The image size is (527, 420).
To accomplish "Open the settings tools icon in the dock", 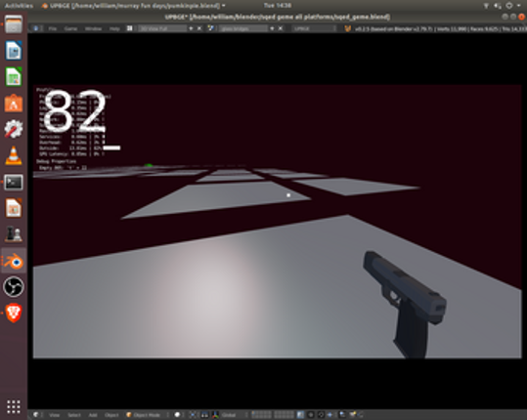I will [x=14, y=129].
